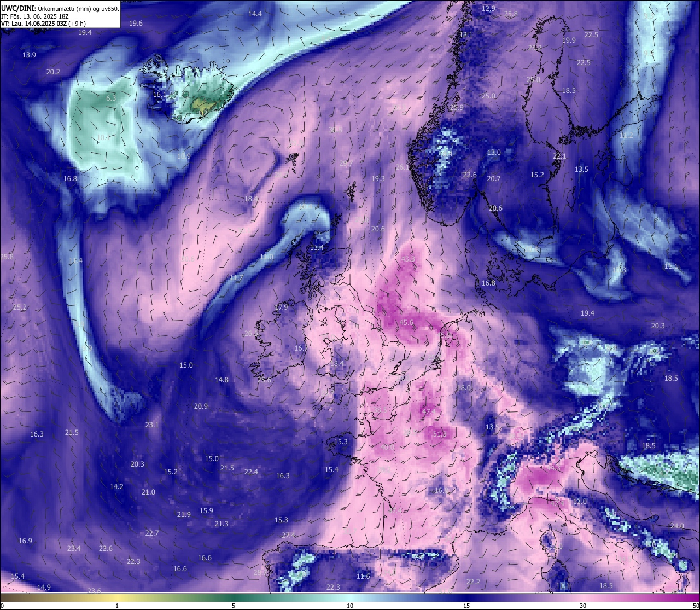Click the 21.9 value on the map
Image resolution: width=700 pixels, height=610 pixels.
click(184, 514)
